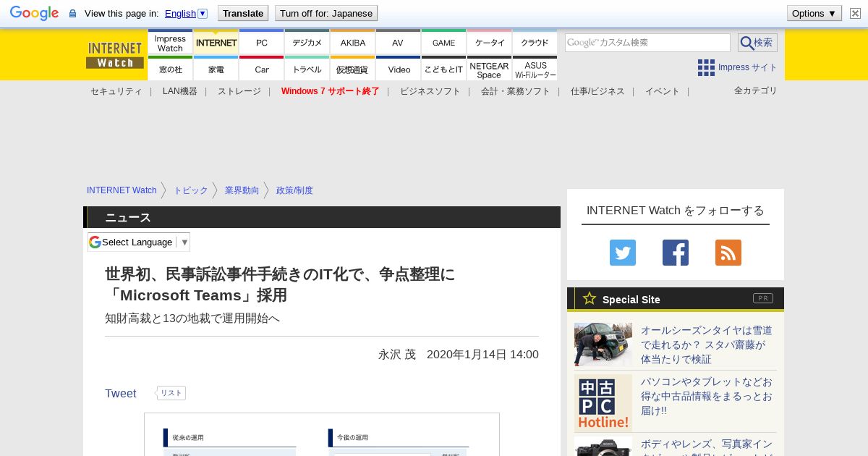Click Impress サイト link text
Screen dimensions: 868x456
point(748,67)
